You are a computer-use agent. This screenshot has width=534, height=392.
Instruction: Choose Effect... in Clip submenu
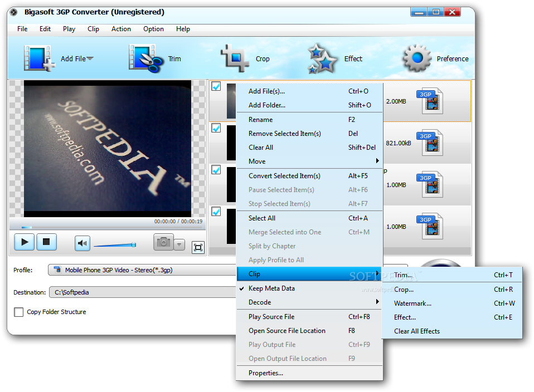point(452,317)
